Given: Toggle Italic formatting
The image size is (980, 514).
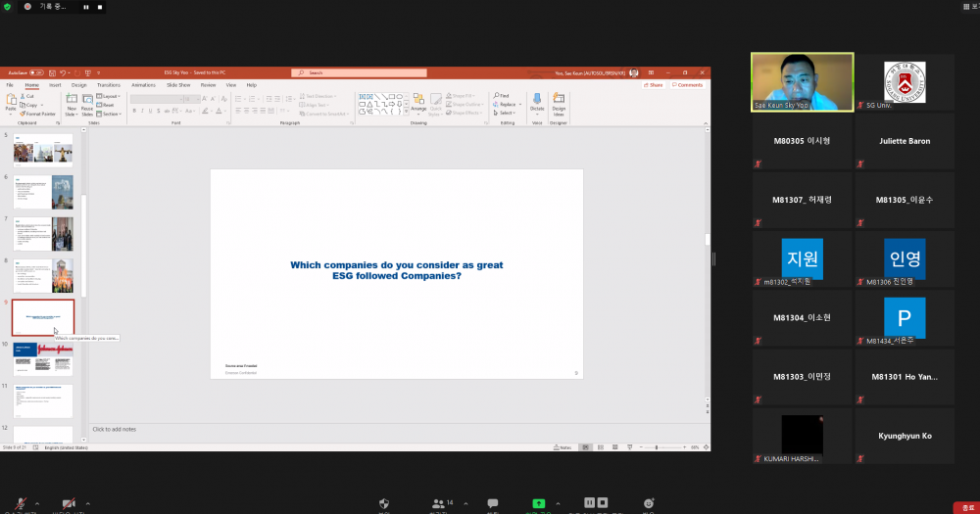Looking at the screenshot, I should [x=142, y=112].
